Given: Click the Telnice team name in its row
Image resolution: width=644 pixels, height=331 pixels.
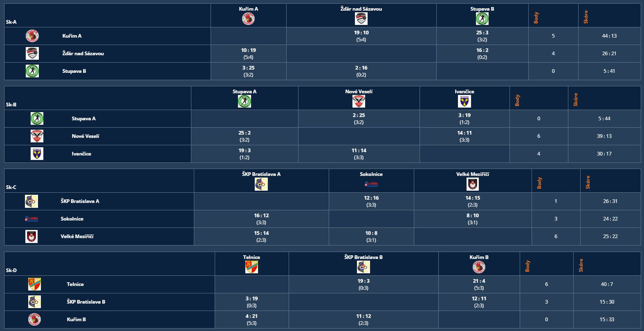Looking at the screenshot, I should (75, 284).
